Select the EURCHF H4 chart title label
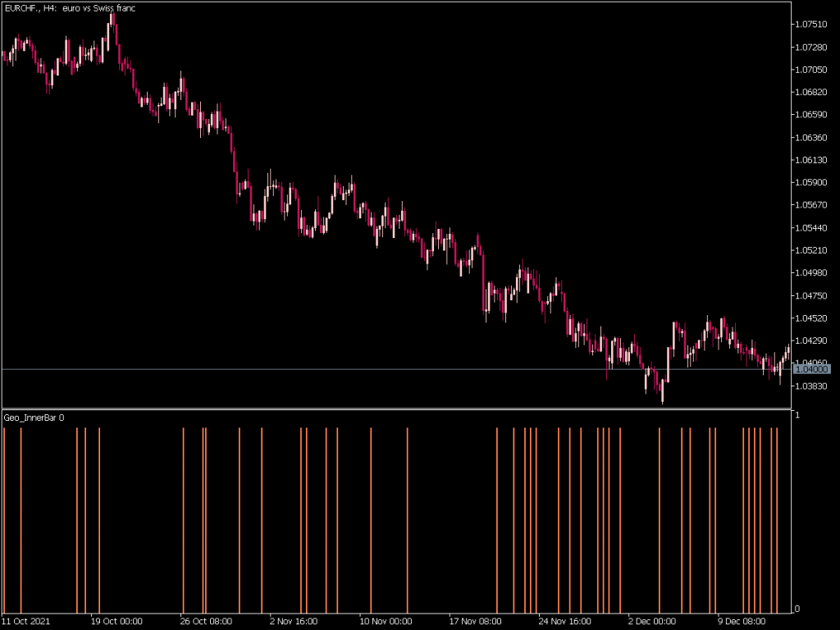This screenshot has height=630, width=840. click(x=69, y=8)
